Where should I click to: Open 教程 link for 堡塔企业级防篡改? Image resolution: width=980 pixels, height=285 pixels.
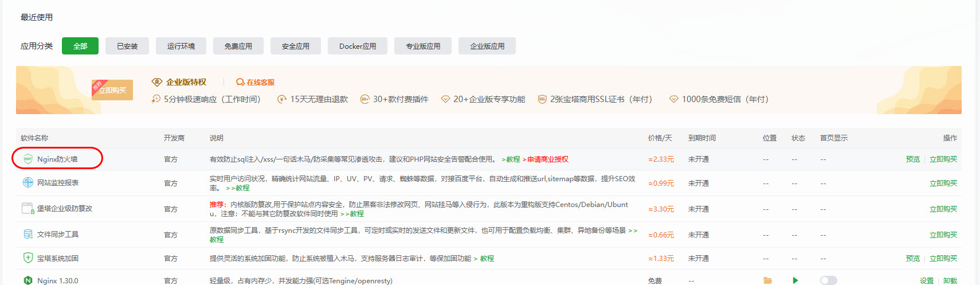tap(352, 213)
